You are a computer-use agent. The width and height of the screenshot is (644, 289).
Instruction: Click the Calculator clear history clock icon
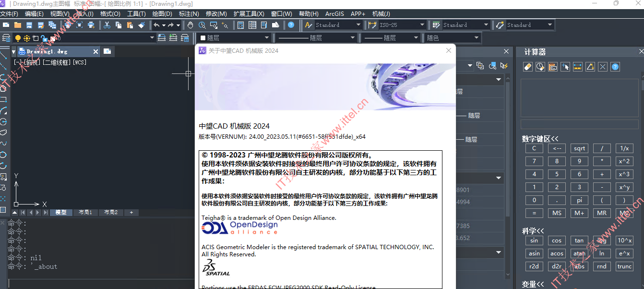540,67
